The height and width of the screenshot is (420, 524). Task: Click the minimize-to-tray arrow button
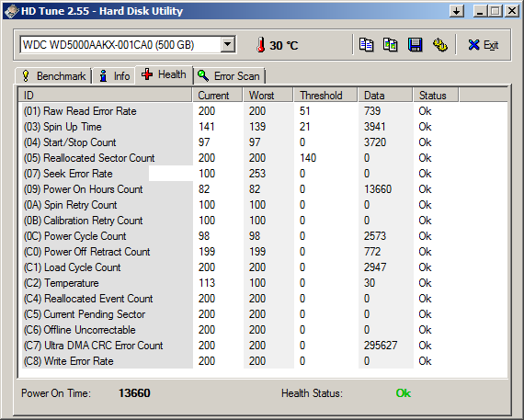[456, 11]
